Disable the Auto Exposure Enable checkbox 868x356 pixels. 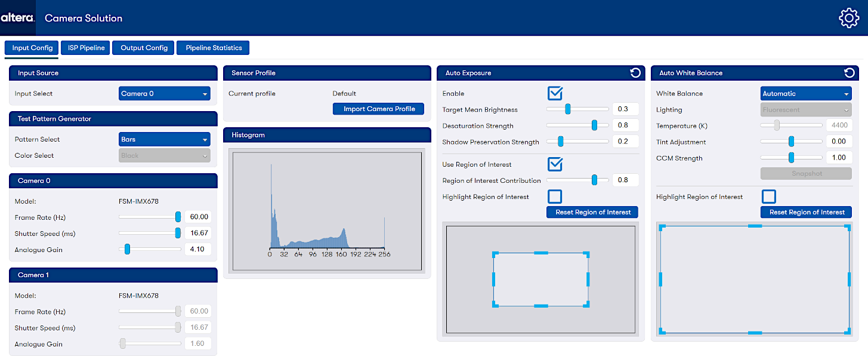[x=555, y=93]
